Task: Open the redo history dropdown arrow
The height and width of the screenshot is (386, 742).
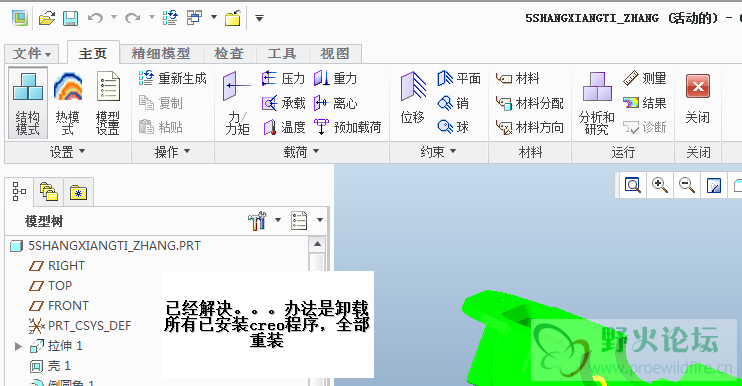Action: (x=151, y=18)
